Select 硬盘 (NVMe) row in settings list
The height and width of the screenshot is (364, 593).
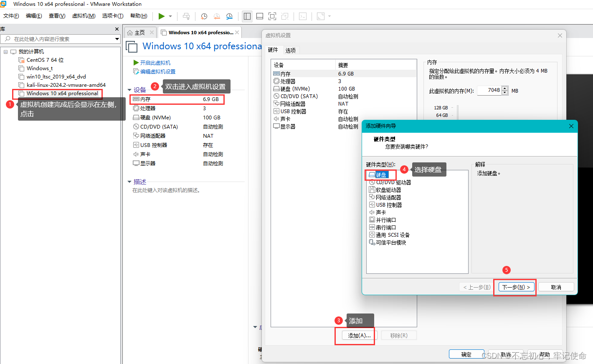[x=344, y=89]
